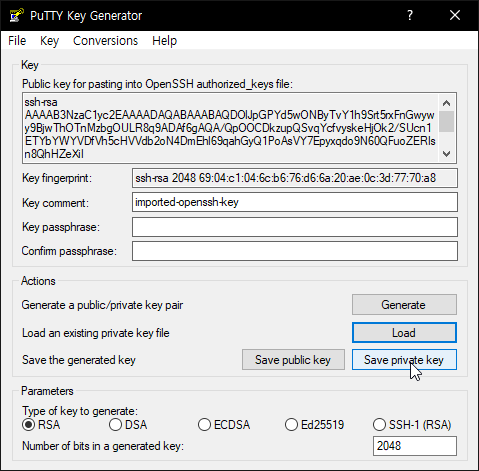Click Save public key button
This screenshot has height=471, width=479.
293,360
